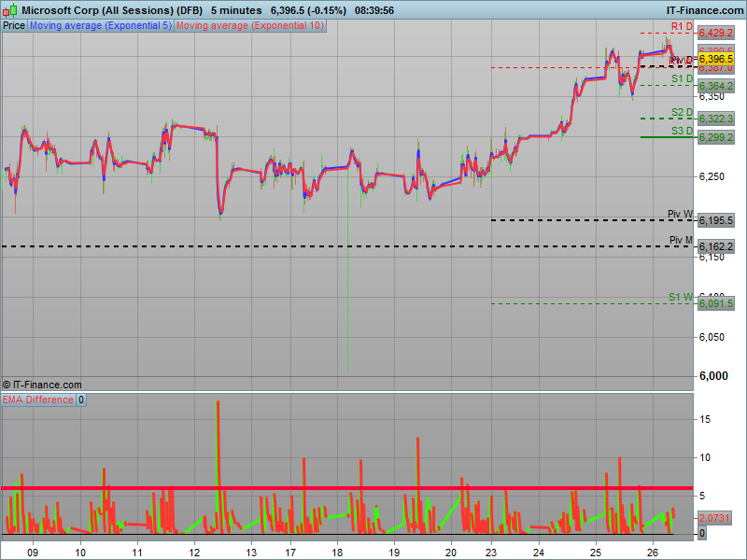
Task: Click the 6,250 price axis label
Action: (712, 176)
